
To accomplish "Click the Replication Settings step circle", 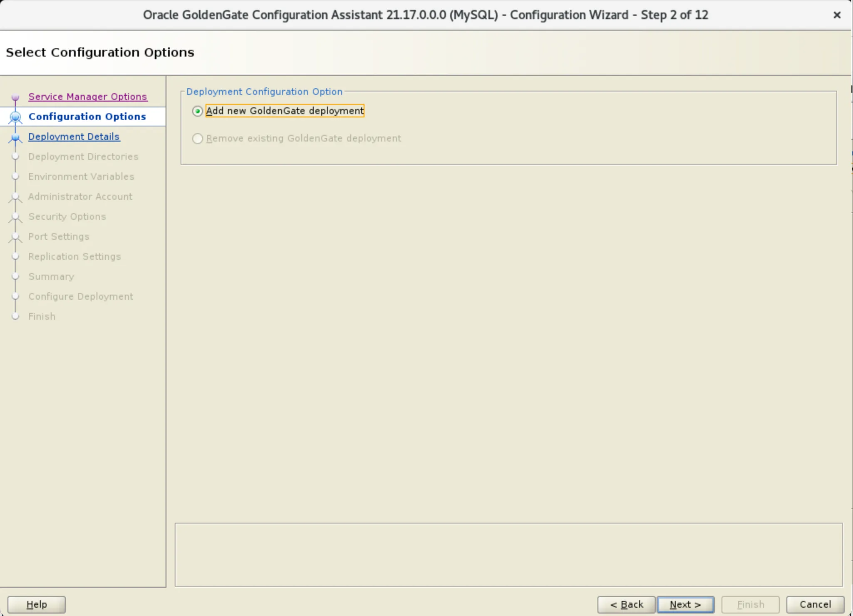I will point(15,257).
